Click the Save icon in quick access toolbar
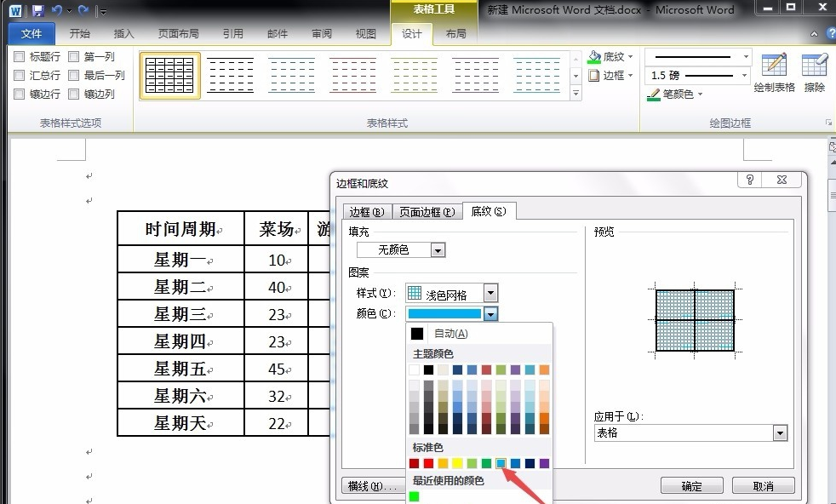836x504 pixels. pos(37,10)
